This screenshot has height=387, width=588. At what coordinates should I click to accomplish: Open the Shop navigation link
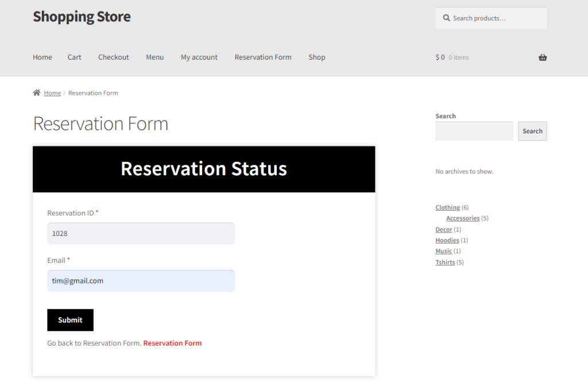(x=317, y=57)
